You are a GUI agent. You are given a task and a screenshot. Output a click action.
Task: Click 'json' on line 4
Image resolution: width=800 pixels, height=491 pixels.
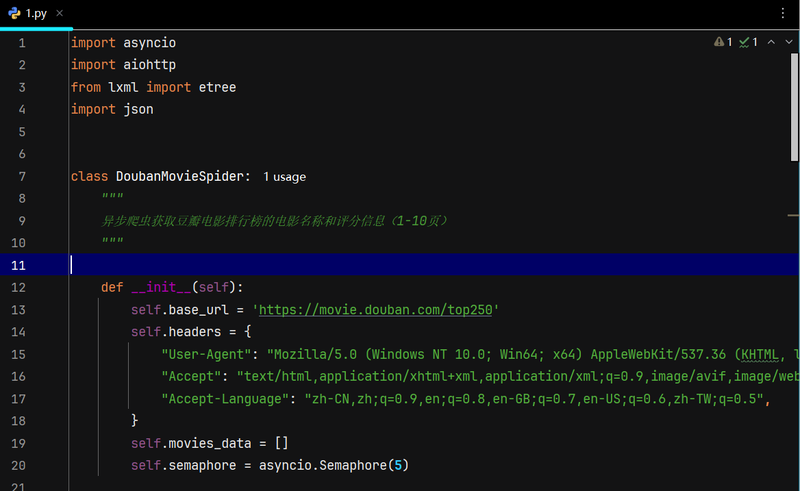pyautogui.click(x=138, y=109)
